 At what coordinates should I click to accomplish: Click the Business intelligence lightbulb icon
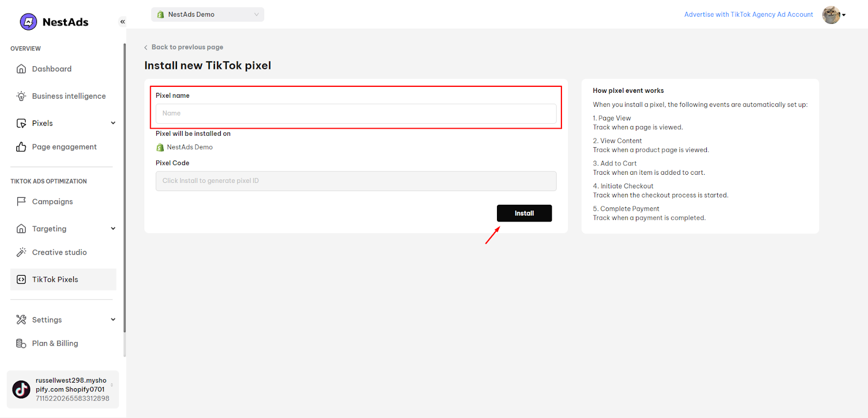coord(21,96)
